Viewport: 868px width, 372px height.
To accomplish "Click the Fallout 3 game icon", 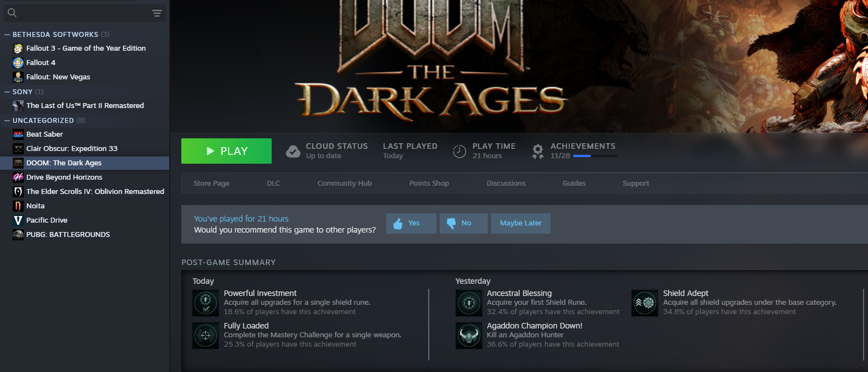I will (x=18, y=48).
